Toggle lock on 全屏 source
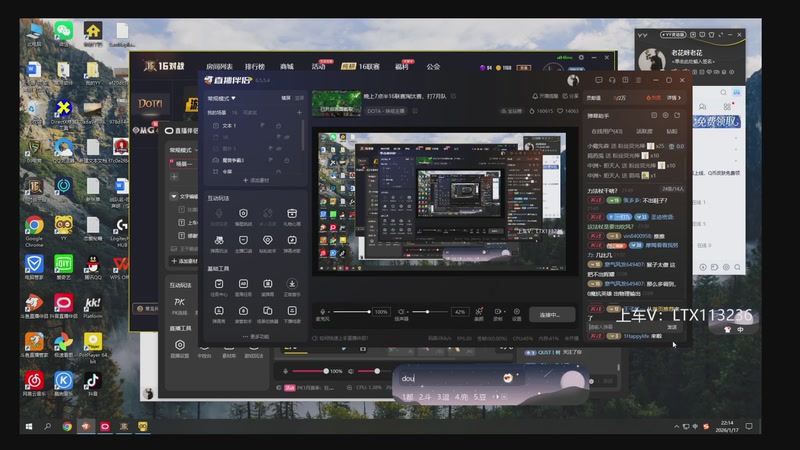This screenshot has width=800, height=450. (x=279, y=171)
